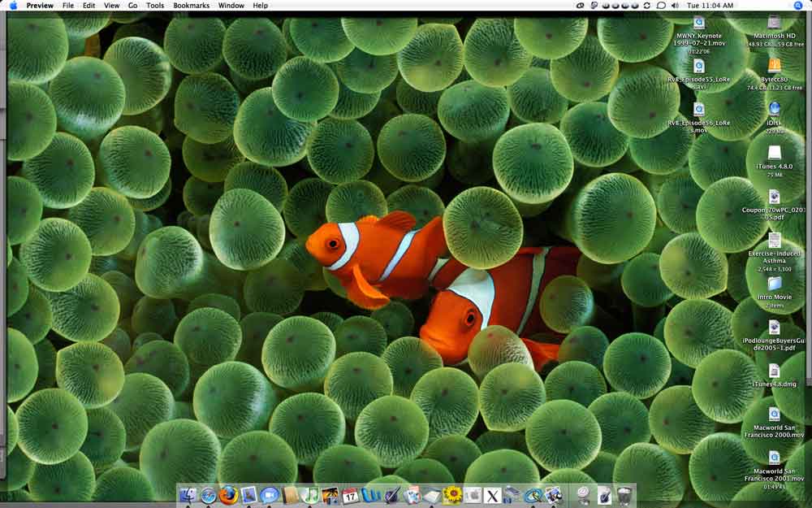The height and width of the screenshot is (508, 812).
Task: Open iCal calendar in the Dock
Action: coord(351,495)
